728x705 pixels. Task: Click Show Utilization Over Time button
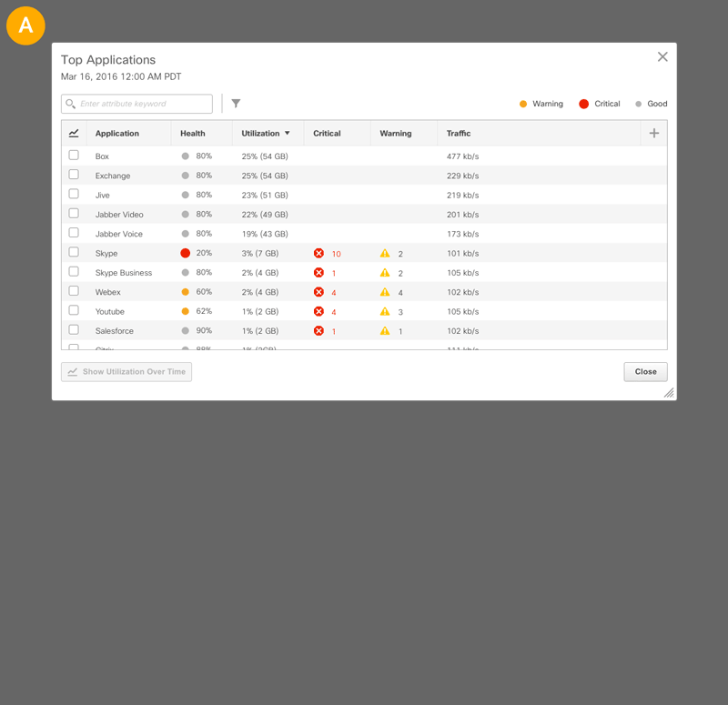pyautogui.click(x=126, y=372)
